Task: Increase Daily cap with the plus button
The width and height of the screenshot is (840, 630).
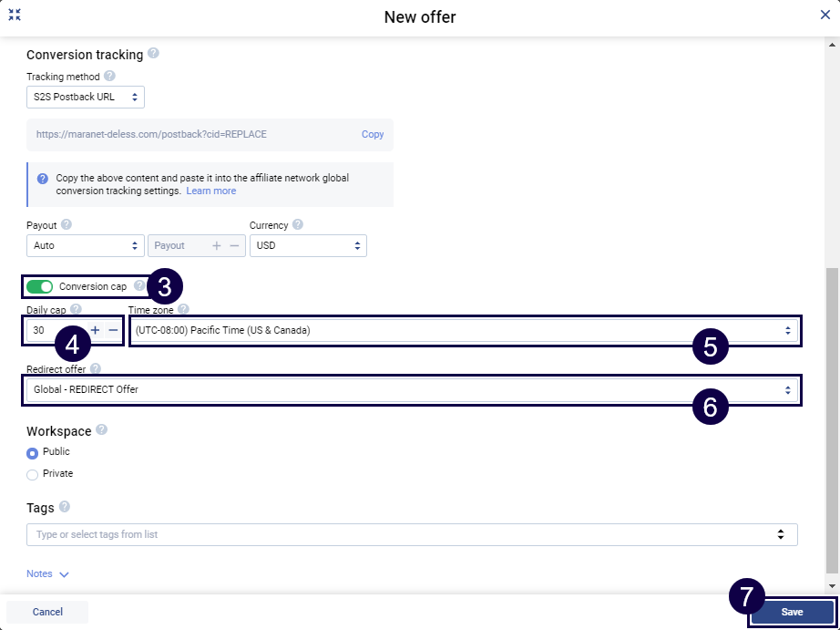Action: [96, 330]
